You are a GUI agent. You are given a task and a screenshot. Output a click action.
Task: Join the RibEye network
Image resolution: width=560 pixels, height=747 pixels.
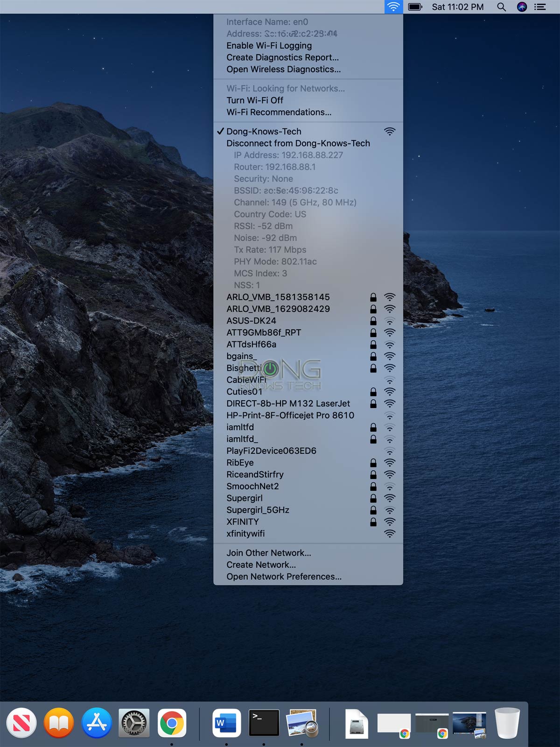[x=308, y=463]
